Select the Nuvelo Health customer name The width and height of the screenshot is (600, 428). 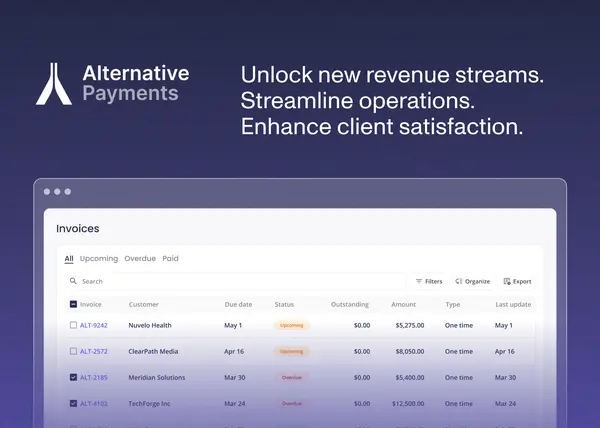(x=150, y=325)
